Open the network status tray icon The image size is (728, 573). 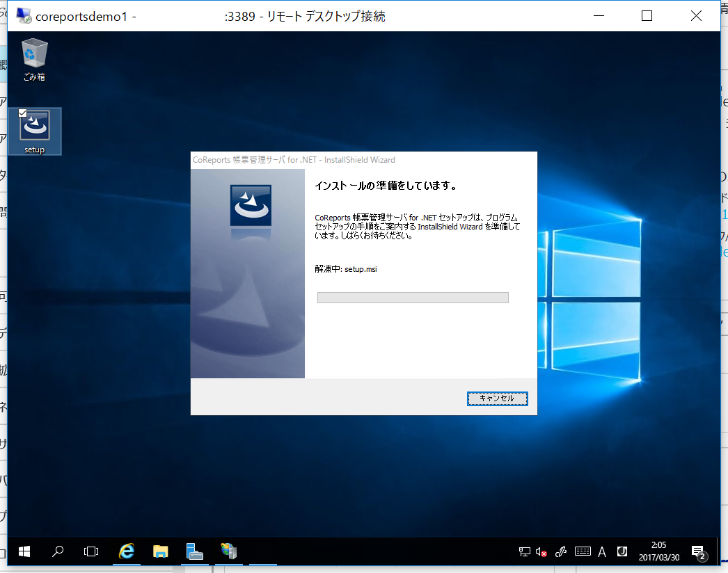(x=524, y=551)
